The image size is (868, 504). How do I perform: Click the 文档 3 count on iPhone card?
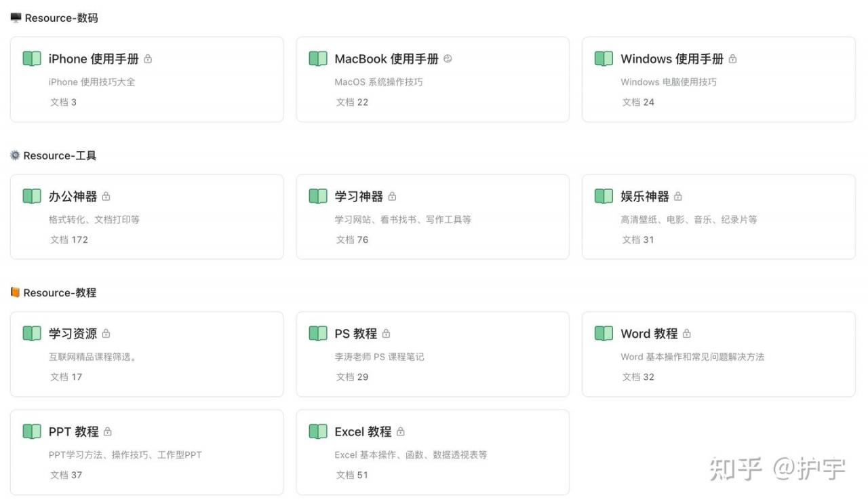[x=64, y=102]
